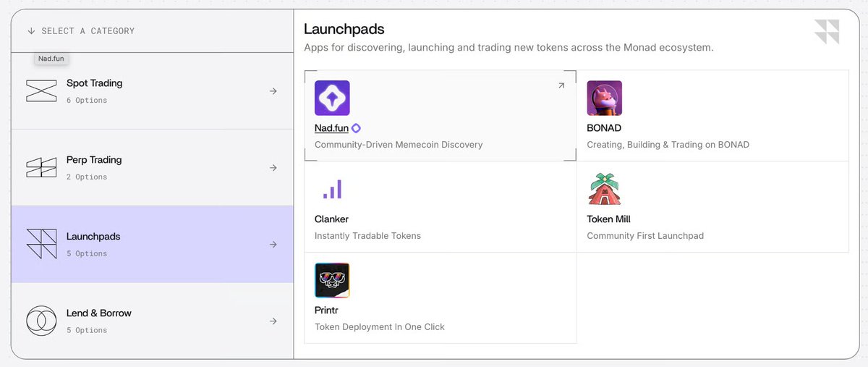Click the Perp Trading category icon
The width and height of the screenshot is (868, 367).
[41, 168]
